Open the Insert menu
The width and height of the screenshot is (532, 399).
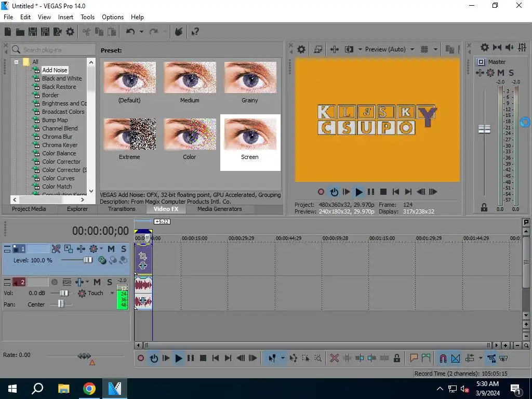coord(65,17)
